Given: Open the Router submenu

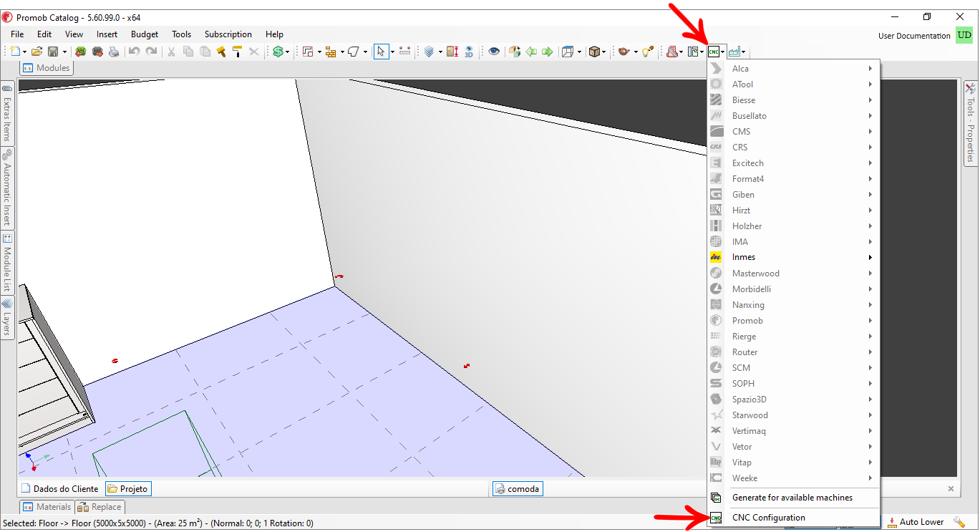Looking at the screenshot, I should 792,352.
